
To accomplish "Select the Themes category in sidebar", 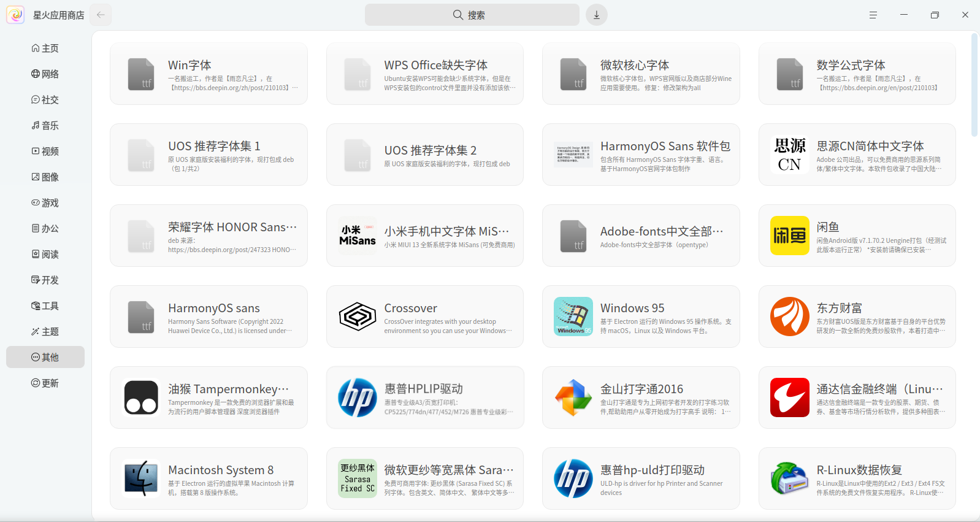I will (45, 332).
